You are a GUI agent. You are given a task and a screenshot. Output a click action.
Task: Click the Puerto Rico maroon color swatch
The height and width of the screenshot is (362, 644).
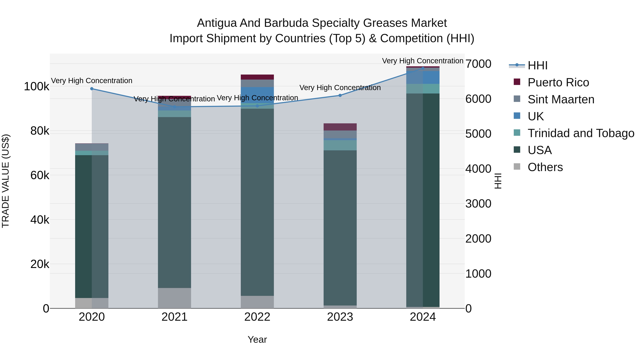coord(517,82)
